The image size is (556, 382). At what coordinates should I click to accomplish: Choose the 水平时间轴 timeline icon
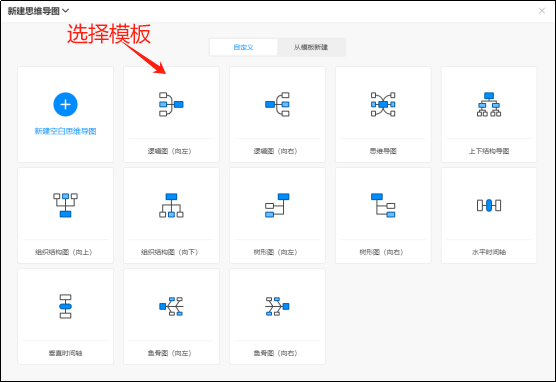point(489,205)
